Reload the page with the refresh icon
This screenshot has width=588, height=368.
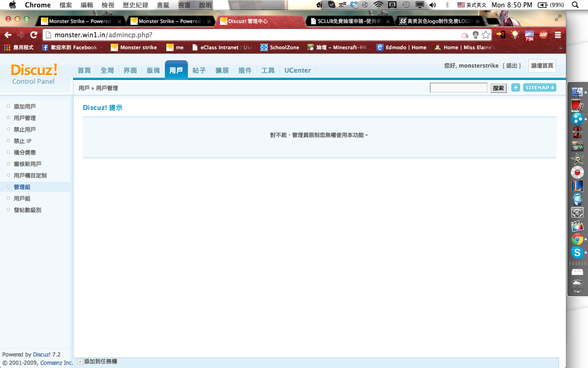[34, 35]
